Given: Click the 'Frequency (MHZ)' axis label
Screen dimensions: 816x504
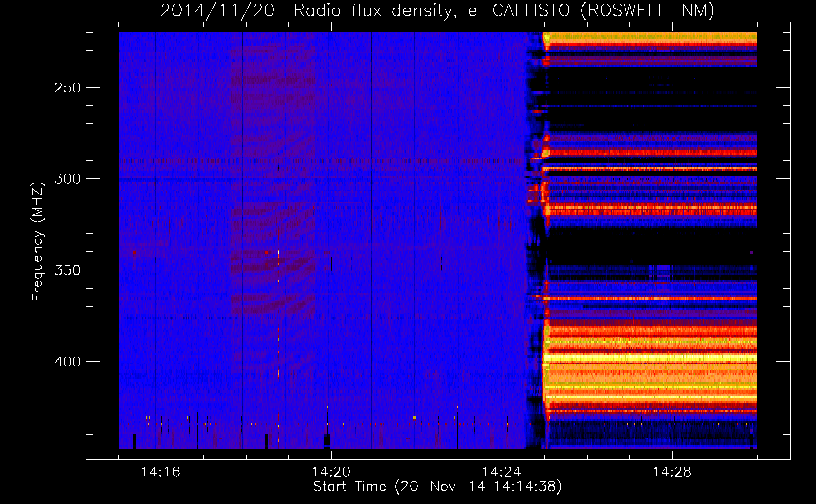Looking at the screenshot, I should pyautogui.click(x=38, y=242).
